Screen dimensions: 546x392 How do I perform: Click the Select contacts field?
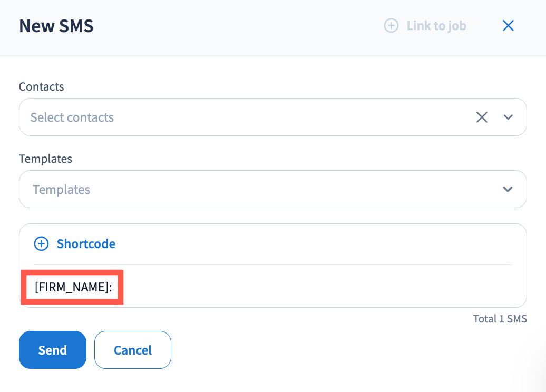[x=237, y=117]
